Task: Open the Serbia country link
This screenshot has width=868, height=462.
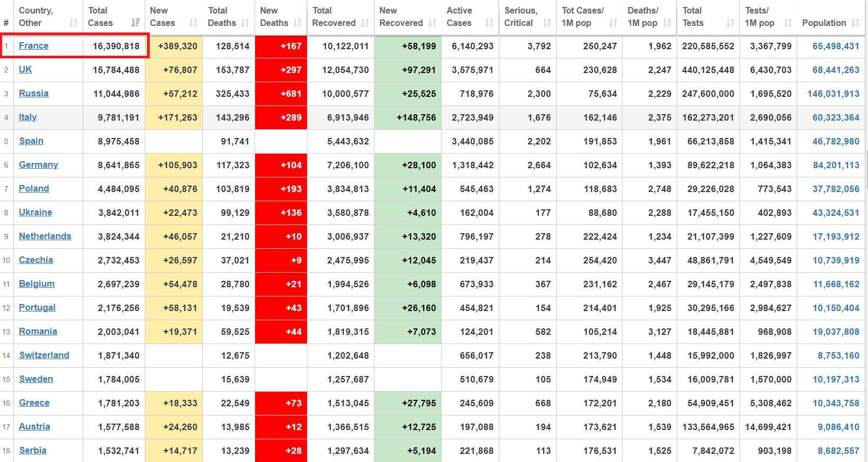Action: click(x=32, y=451)
